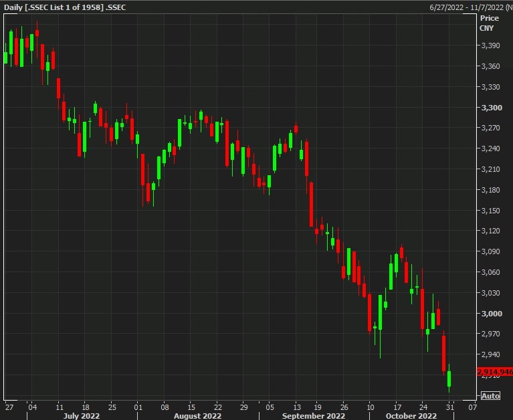Screen dimensions: 513x420
Task: Click the 3,360 price axis label
Action: (490, 66)
